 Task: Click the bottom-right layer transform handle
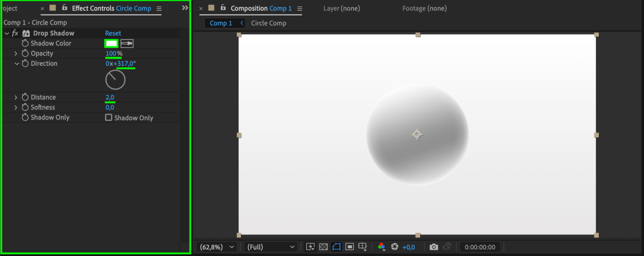[597, 235]
